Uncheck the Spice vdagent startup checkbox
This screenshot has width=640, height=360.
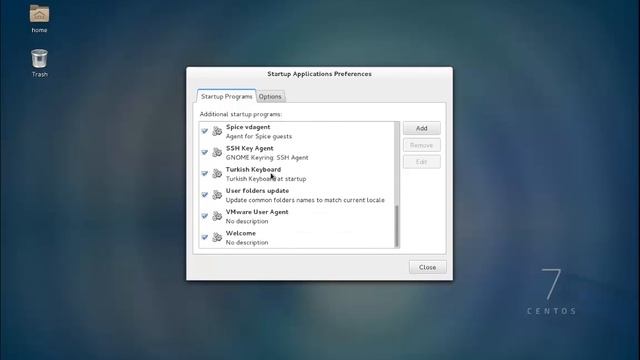point(205,131)
